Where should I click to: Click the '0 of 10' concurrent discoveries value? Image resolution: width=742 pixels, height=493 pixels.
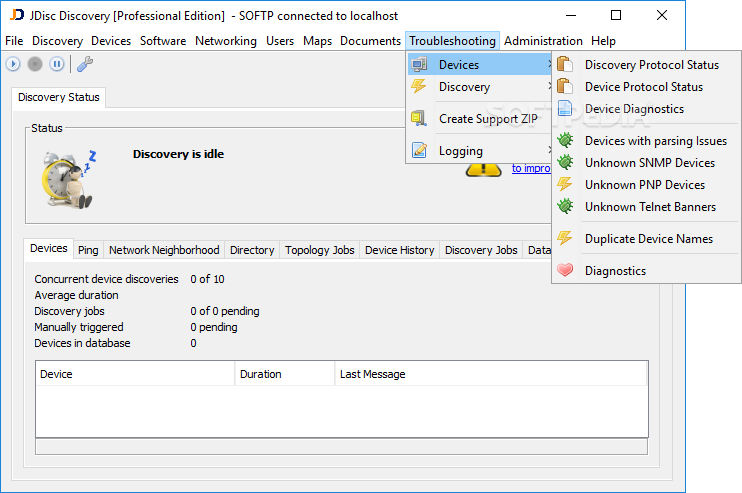[207, 279]
